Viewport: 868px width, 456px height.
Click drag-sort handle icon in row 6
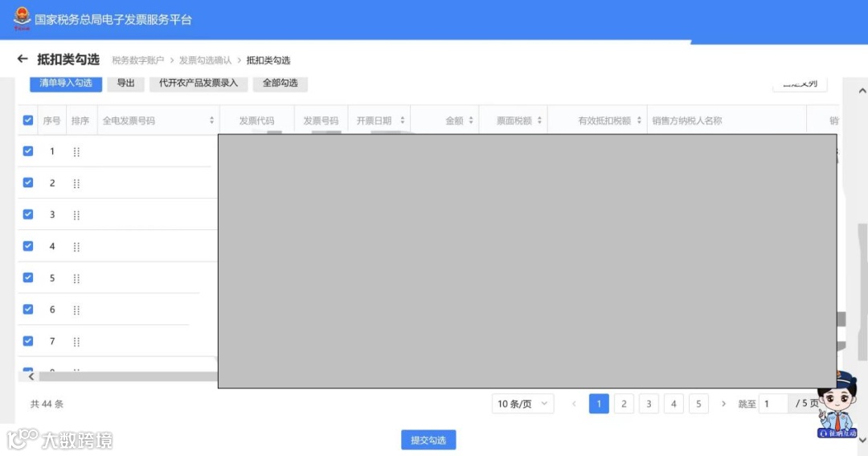click(x=76, y=310)
